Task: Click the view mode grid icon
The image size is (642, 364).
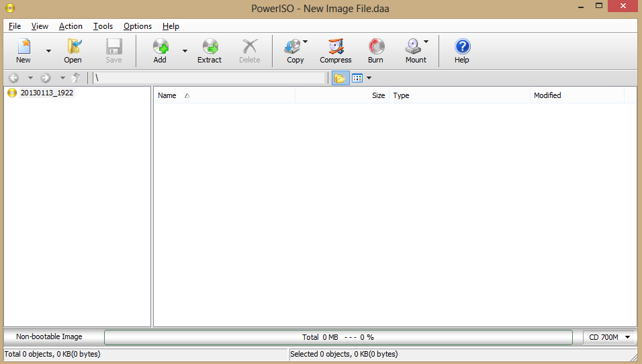Action: 357,78
